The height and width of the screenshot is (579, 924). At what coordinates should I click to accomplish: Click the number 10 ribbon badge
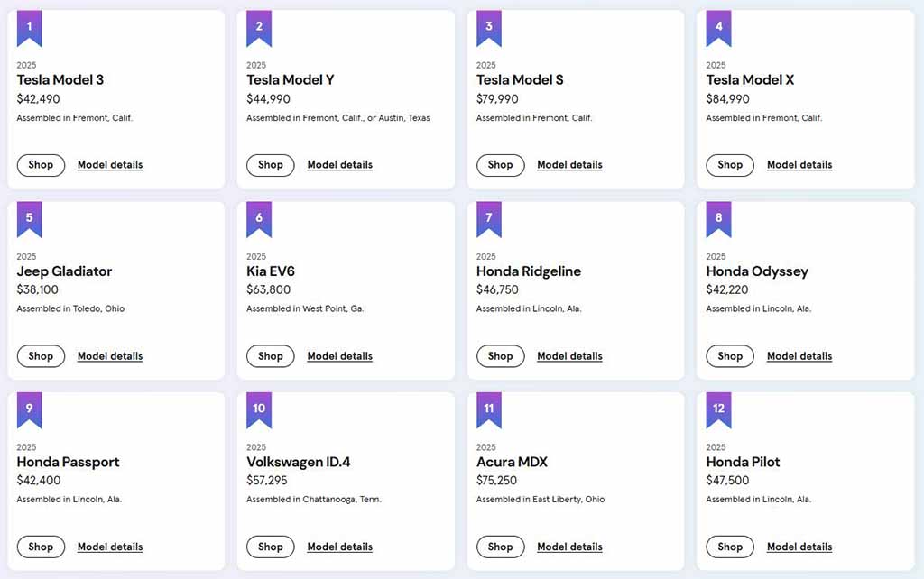click(x=259, y=409)
